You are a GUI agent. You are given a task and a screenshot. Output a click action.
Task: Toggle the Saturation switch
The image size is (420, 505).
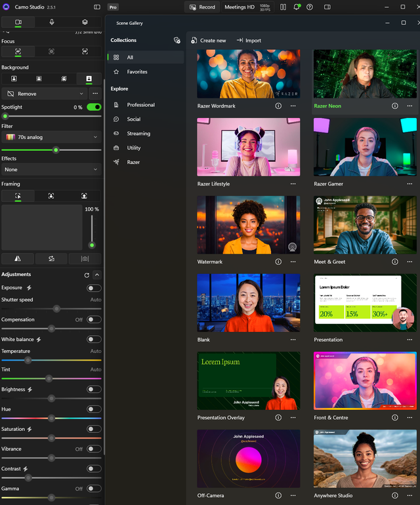[94, 429]
